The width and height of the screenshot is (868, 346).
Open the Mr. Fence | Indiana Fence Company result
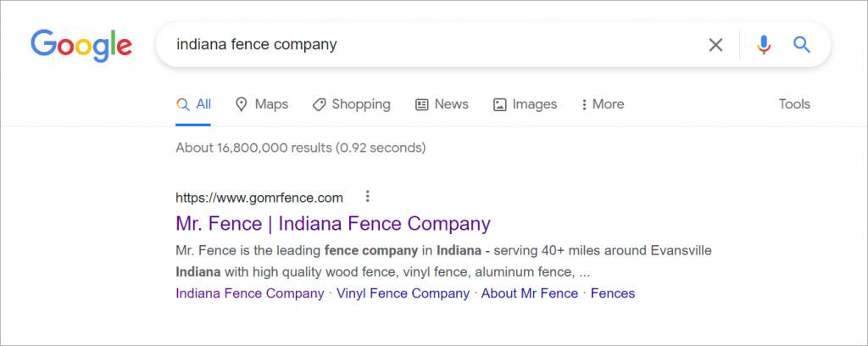[333, 223]
